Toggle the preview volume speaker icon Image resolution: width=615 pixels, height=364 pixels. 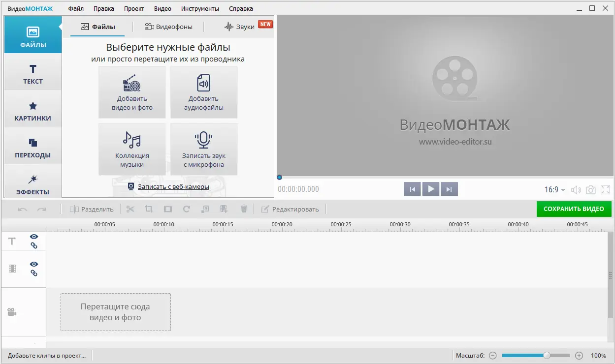[576, 190]
